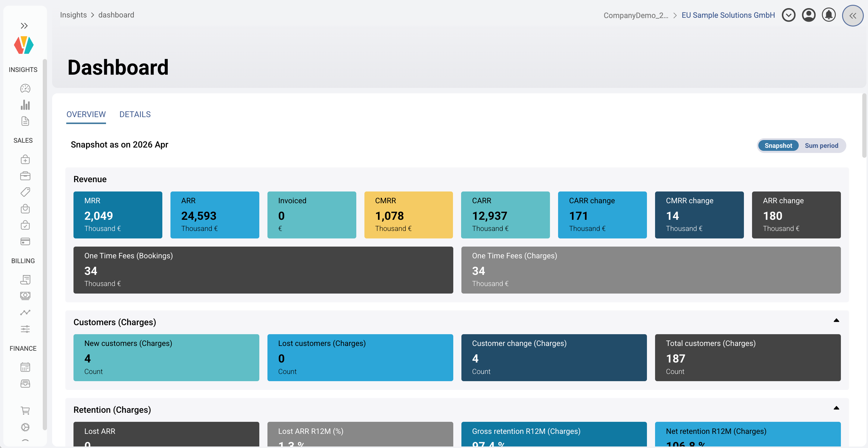Expand the left sidebar with double-chevron icon

pyautogui.click(x=24, y=26)
